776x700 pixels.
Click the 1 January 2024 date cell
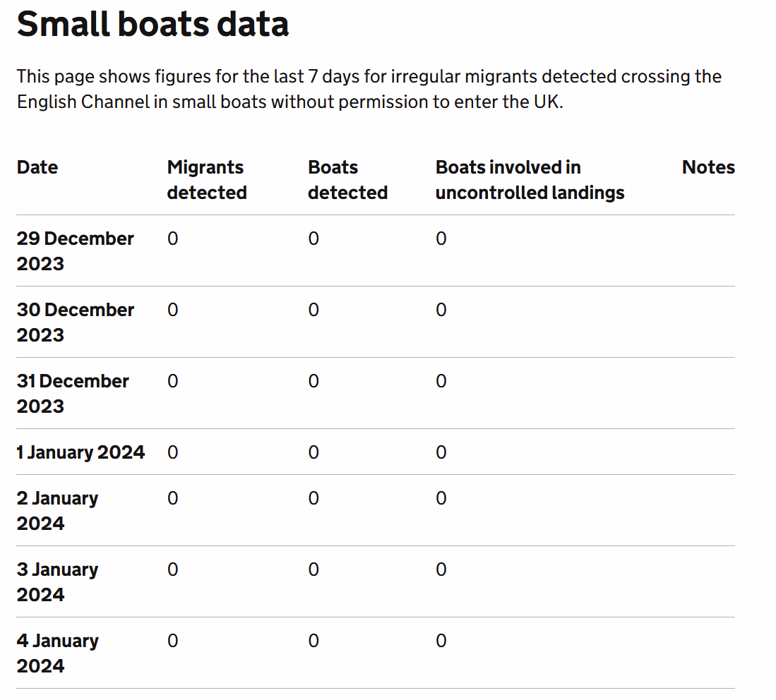(80, 452)
